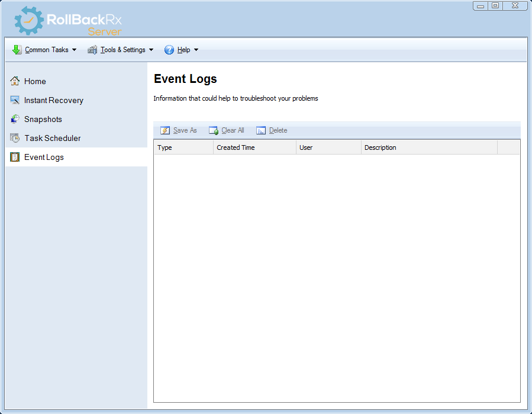Click the RollBack Rx gear logo

tap(28, 21)
